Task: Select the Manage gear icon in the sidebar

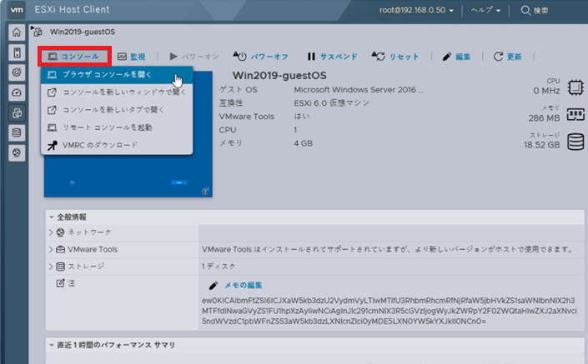Action: pos(16,72)
